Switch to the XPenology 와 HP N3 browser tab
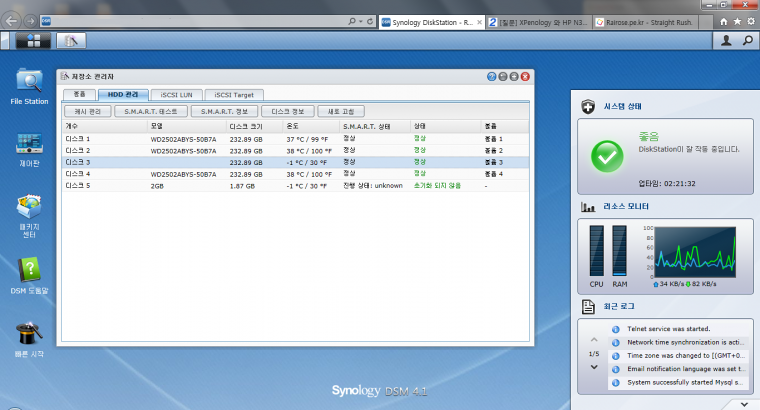Screen dimensions: 760x410 point(538,22)
